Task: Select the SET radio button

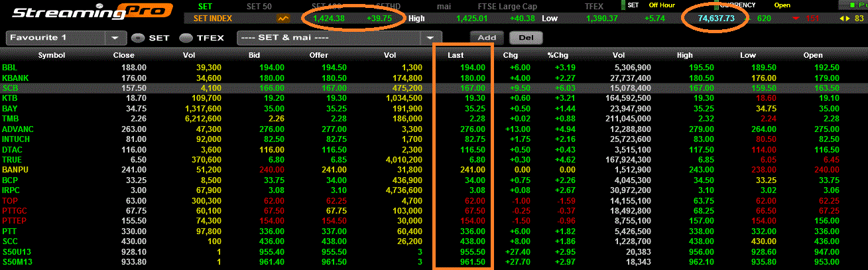Action: (x=138, y=38)
